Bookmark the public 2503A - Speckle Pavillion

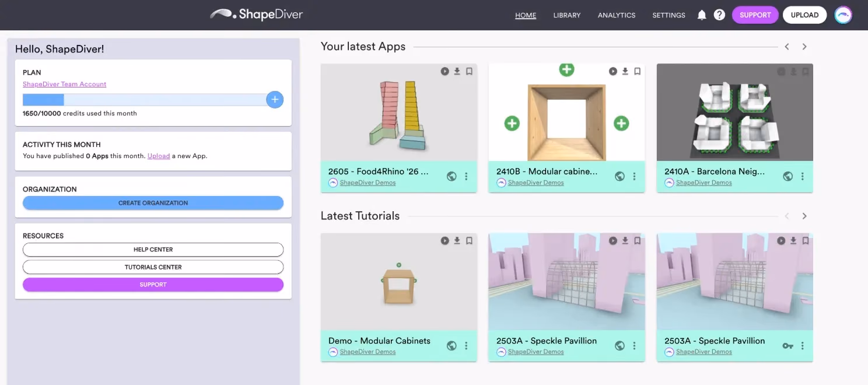[x=637, y=240]
